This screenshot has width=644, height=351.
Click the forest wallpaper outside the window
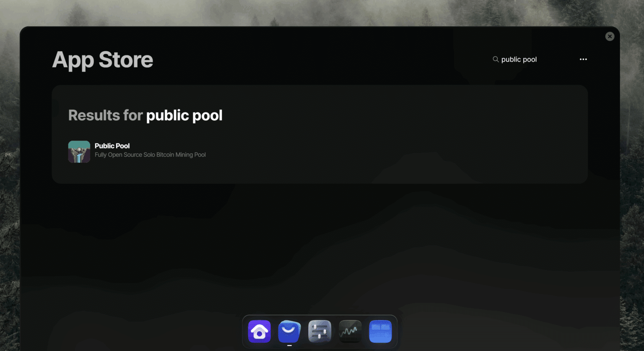[10, 168]
